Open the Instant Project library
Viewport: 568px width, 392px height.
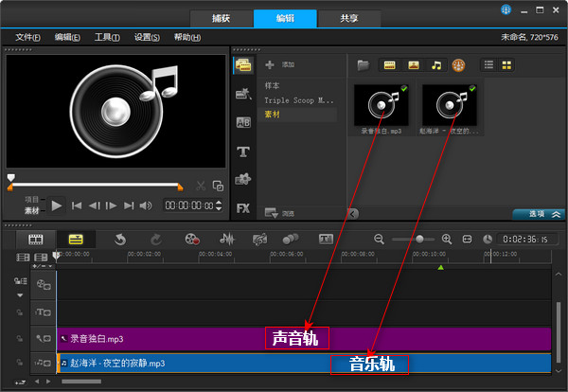pyautogui.click(x=243, y=94)
